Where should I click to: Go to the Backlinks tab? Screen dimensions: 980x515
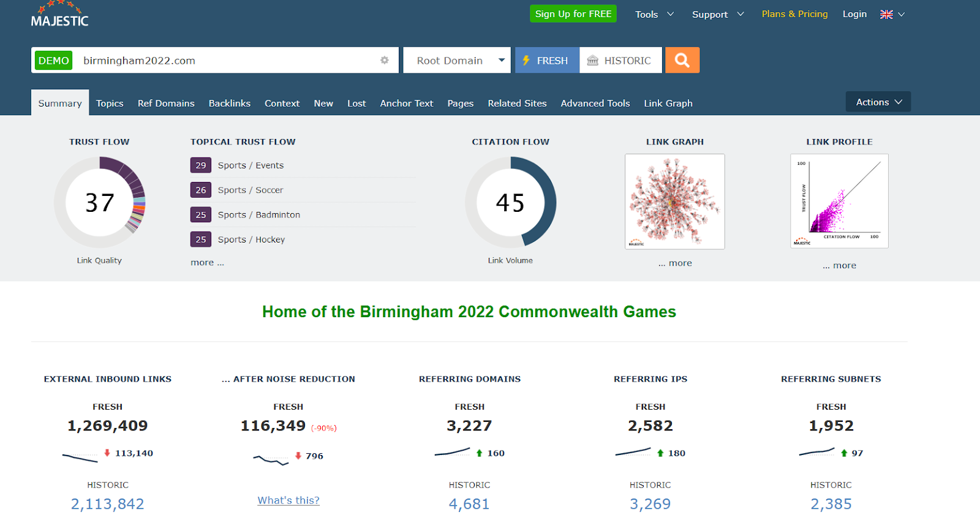[x=230, y=103]
